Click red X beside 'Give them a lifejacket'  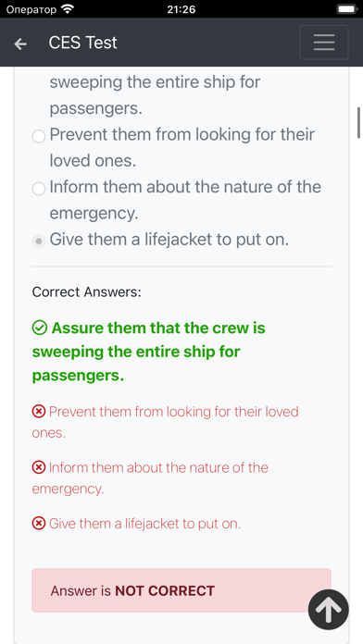click(x=39, y=524)
